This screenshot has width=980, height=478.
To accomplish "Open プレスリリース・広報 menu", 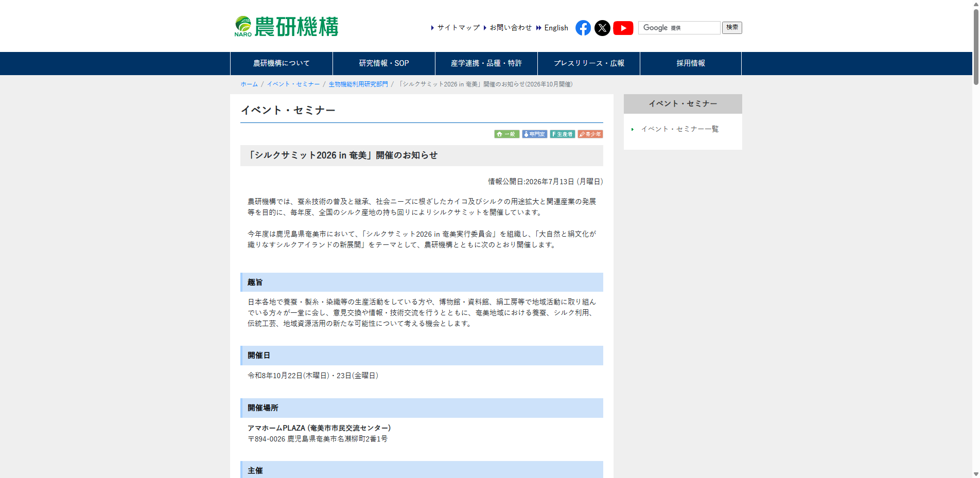I will [589, 63].
